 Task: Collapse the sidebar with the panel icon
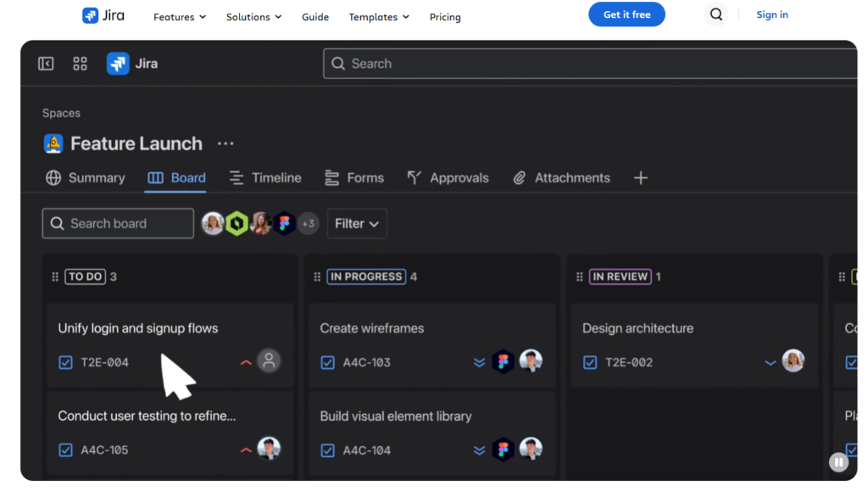[x=46, y=64]
